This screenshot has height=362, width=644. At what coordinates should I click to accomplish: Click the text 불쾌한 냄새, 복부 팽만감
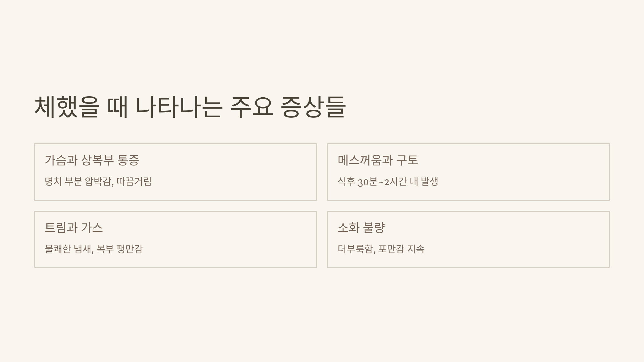[94, 249]
